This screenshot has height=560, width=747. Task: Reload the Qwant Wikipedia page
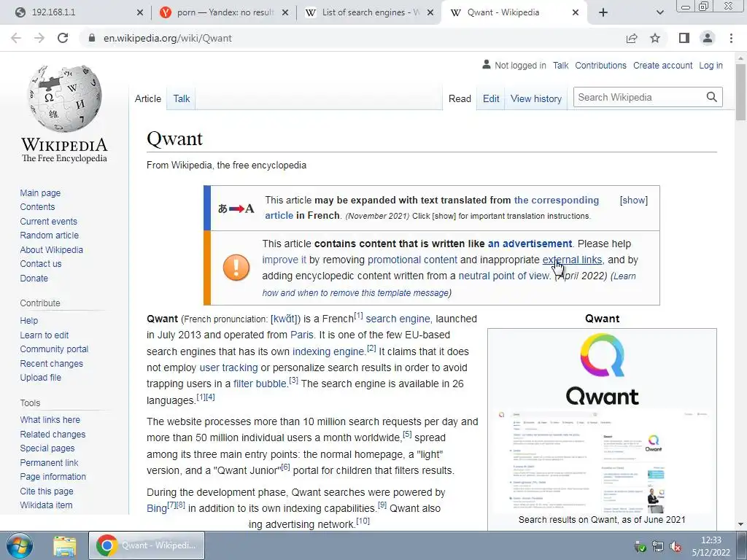click(63, 38)
